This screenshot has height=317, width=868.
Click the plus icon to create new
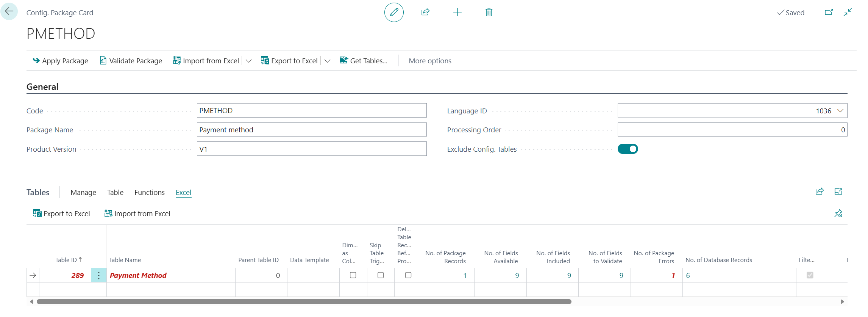point(457,12)
